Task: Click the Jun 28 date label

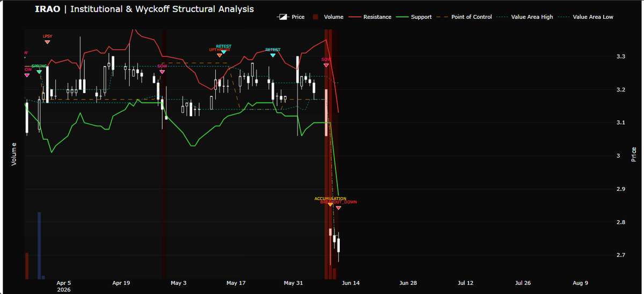Action: [x=408, y=283]
